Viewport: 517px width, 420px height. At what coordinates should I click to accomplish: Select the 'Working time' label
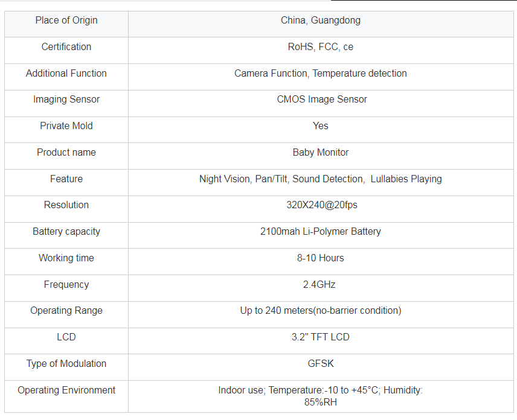click(66, 258)
